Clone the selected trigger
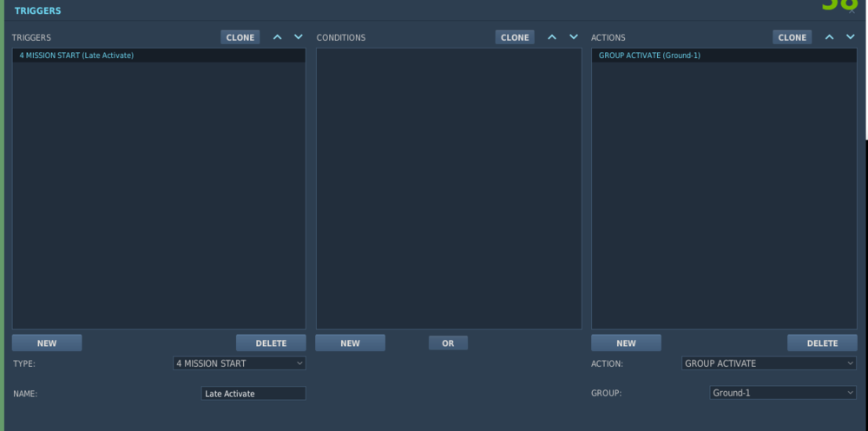 point(240,37)
